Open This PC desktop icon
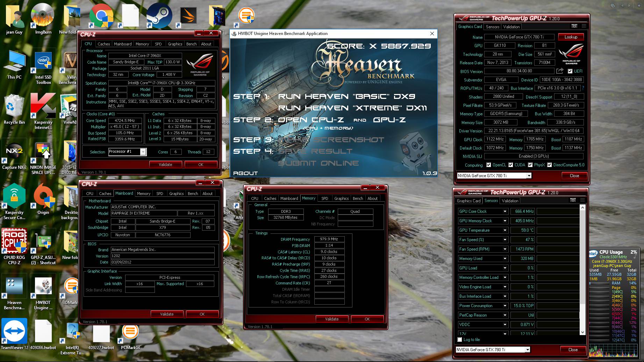This screenshot has width=644, height=362. [x=14, y=65]
